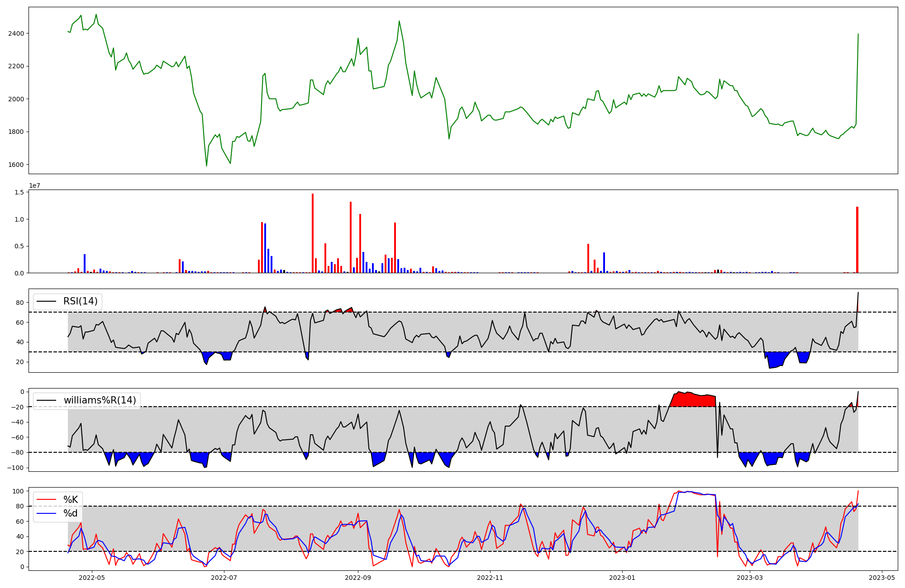Click the large red overbought fill in Williams %R
The width and height of the screenshot is (905, 588).
coord(692,400)
